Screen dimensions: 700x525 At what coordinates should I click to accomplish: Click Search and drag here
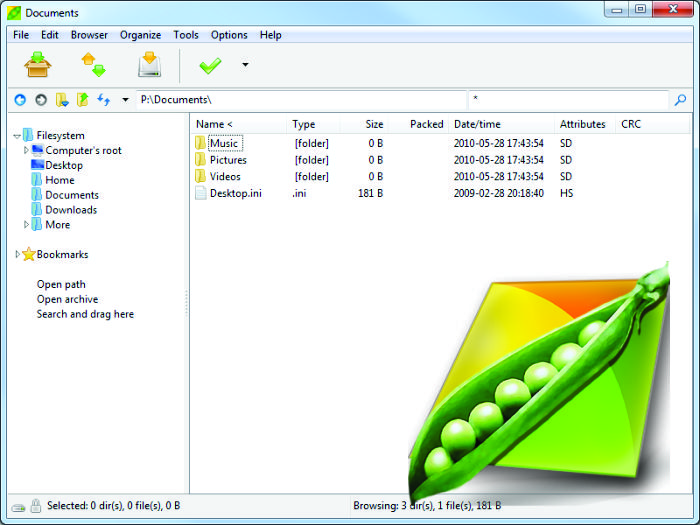coord(85,314)
